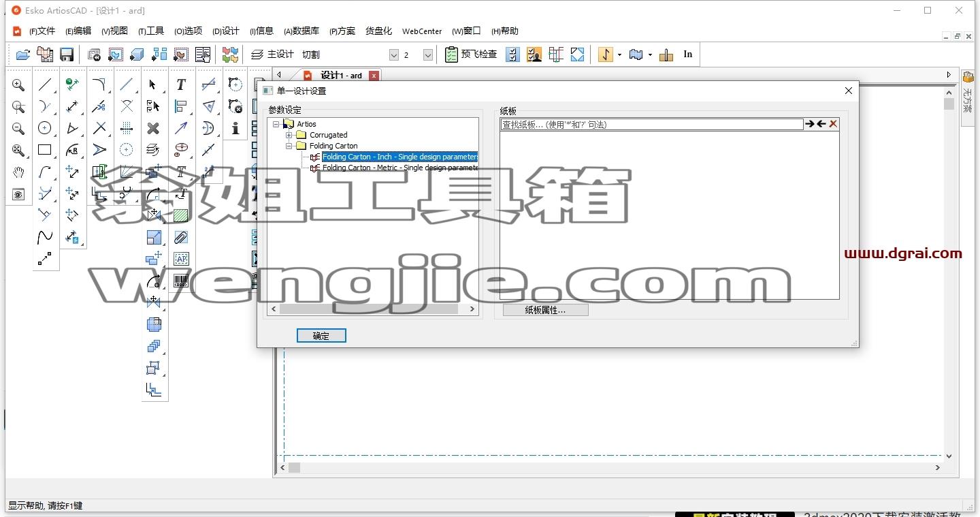The height and width of the screenshot is (517, 980).
Task: Save the design with the floppy disk icon
Action: click(67, 54)
